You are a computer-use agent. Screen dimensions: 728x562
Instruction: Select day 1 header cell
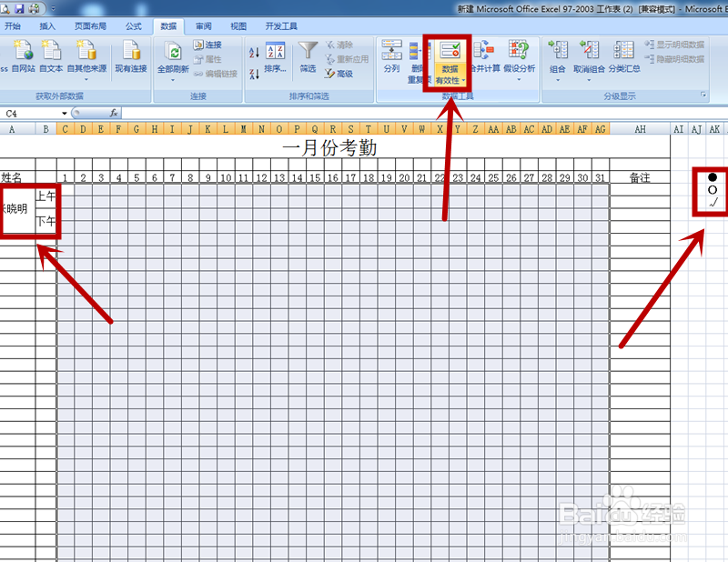(x=66, y=177)
